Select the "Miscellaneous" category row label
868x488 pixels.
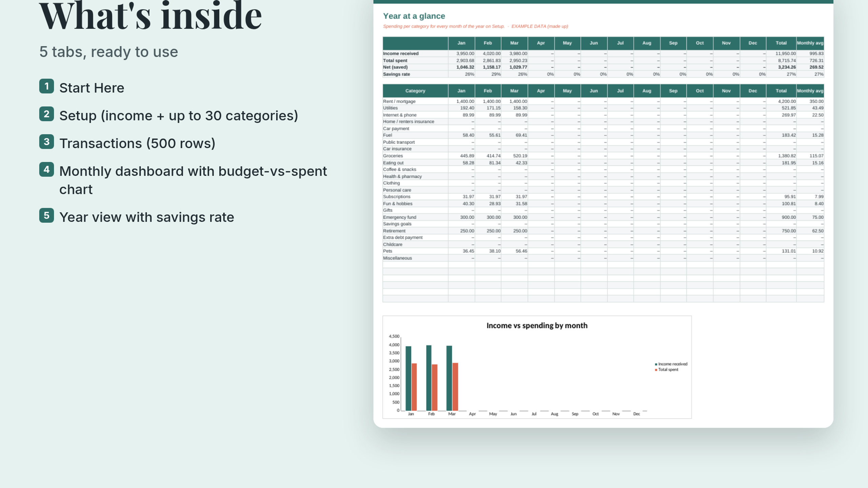(x=397, y=258)
